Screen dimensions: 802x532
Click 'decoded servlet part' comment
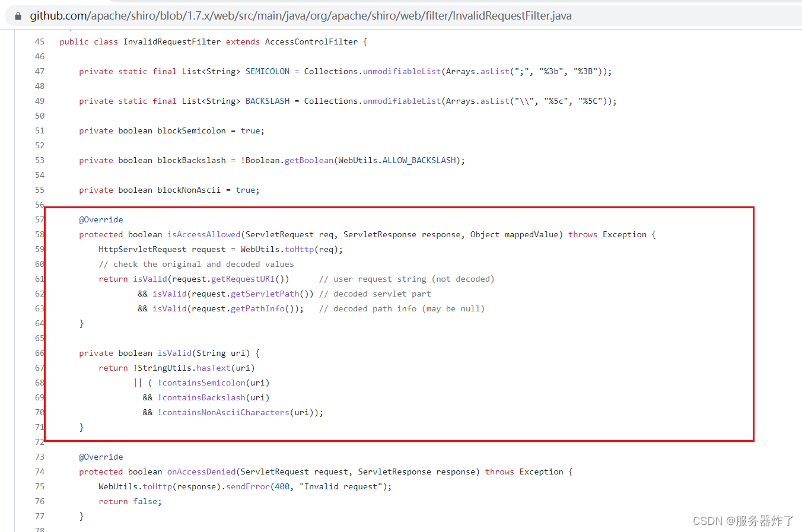[375, 294]
